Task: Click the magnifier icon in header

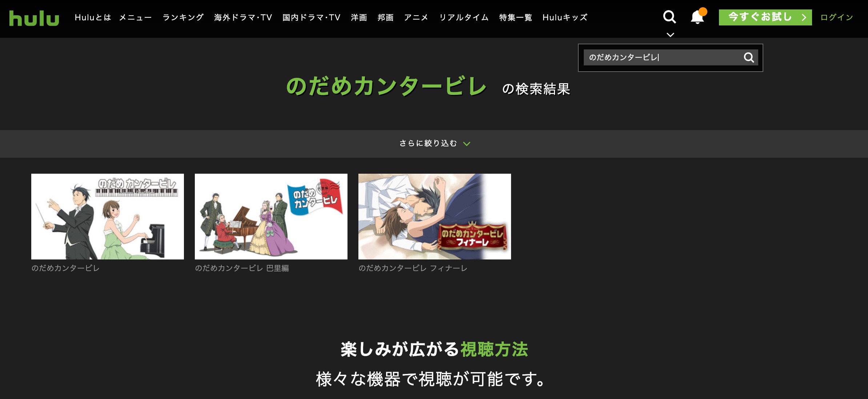Action: tap(669, 17)
